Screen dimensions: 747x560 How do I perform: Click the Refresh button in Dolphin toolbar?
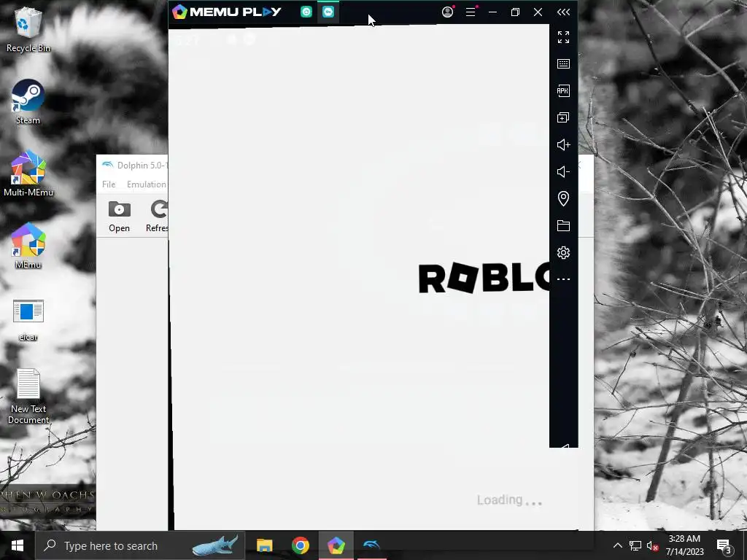coord(158,217)
